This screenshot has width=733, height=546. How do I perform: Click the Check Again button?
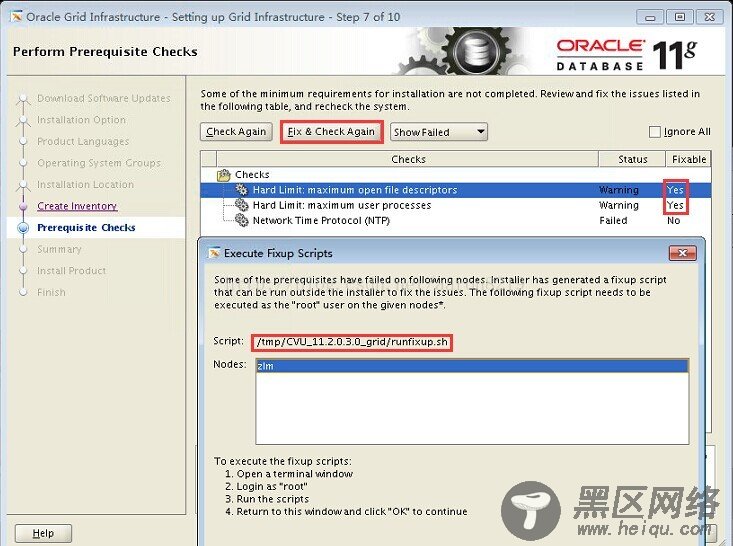tap(236, 132)
